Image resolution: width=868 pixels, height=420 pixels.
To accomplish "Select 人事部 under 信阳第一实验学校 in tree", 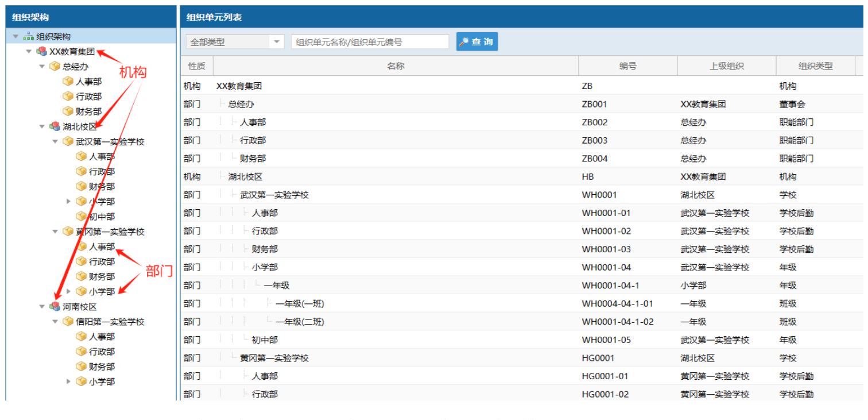I will pyautogui.click(x=102, y=336).
